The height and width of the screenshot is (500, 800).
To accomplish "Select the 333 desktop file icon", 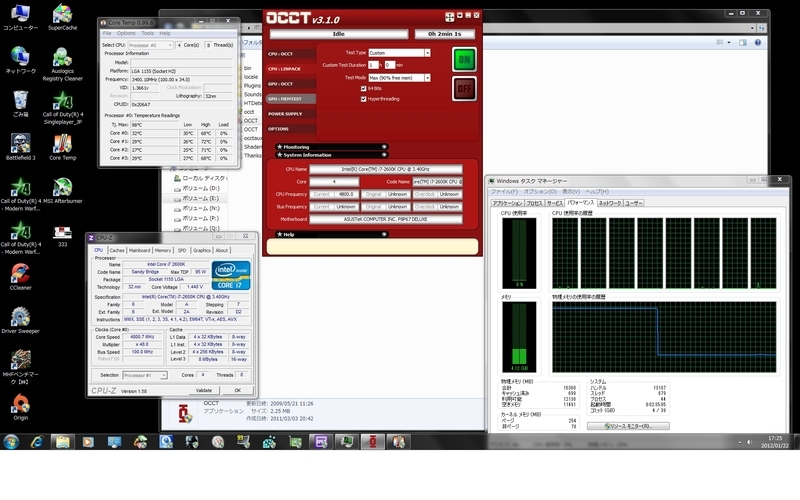I will [x=62, y=236].
